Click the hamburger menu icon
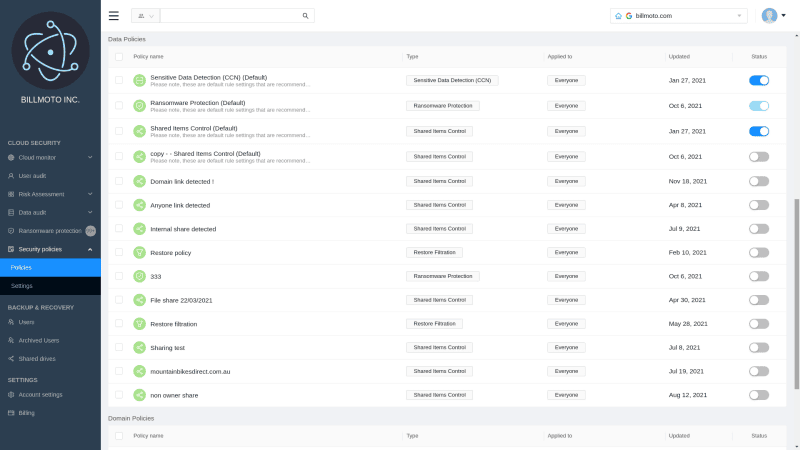 113,16
